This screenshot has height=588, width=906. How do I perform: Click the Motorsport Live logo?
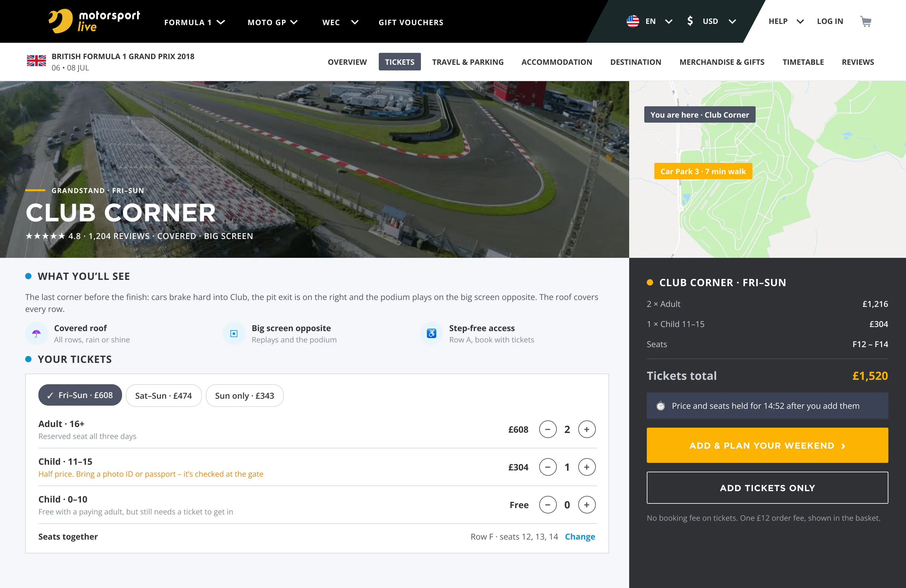pyautogui.click(x=94, y=21)
